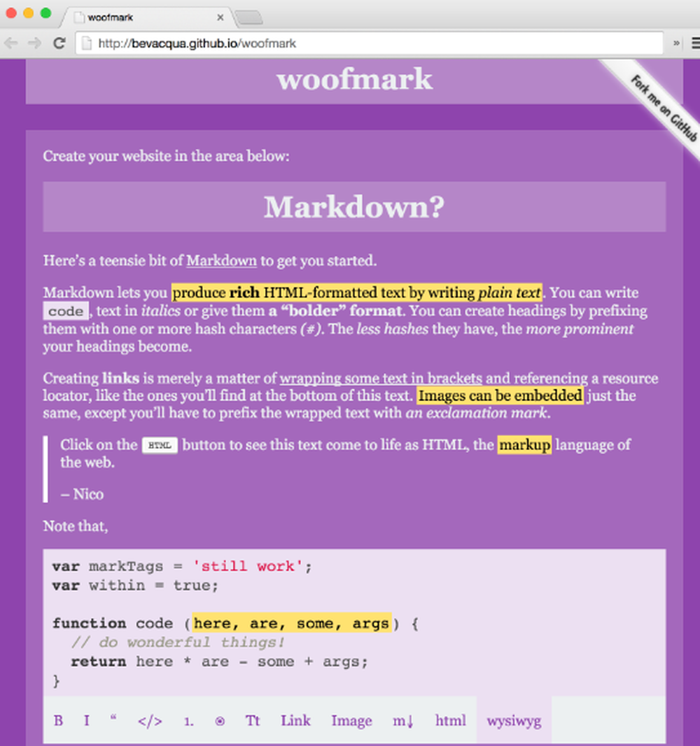Viewport: 700px width, 746px height.
Task: Close the woofmark browser tab
Action: 220,17
